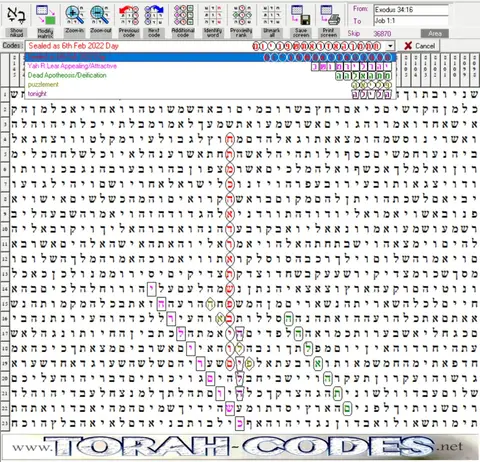Activate the Zoom-in magnifier icon
The image size is (480, 462).
(74, 15)
